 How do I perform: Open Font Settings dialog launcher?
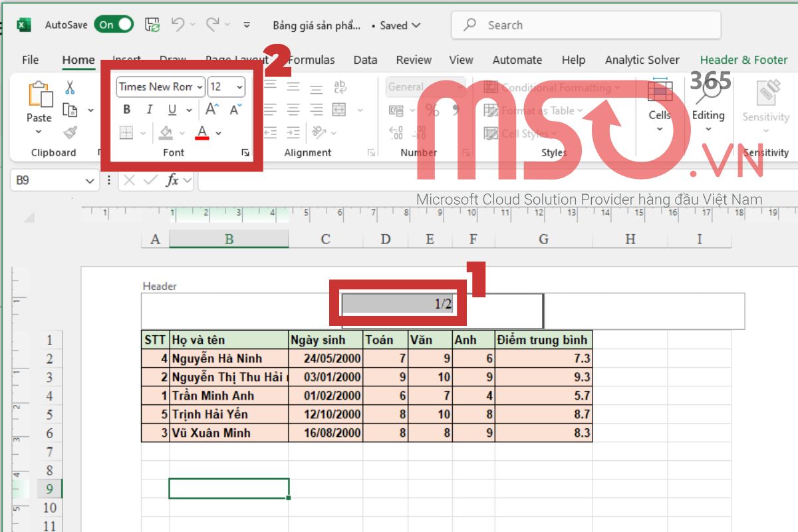(245, 153)
